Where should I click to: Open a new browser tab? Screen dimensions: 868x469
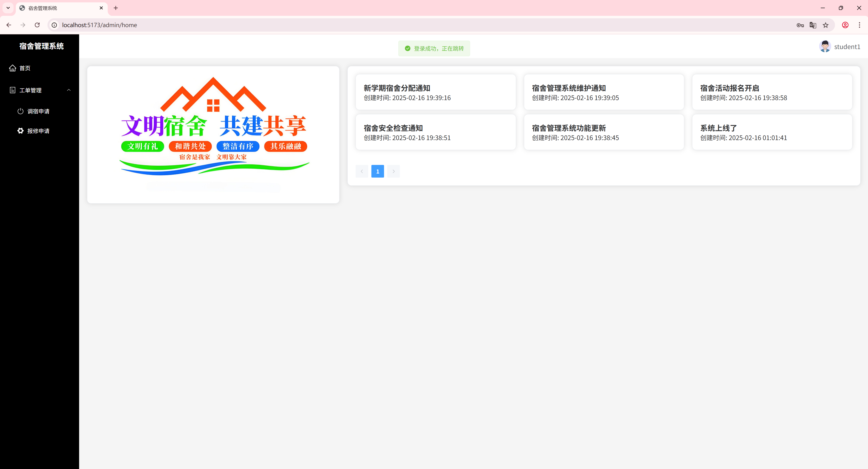116,8
